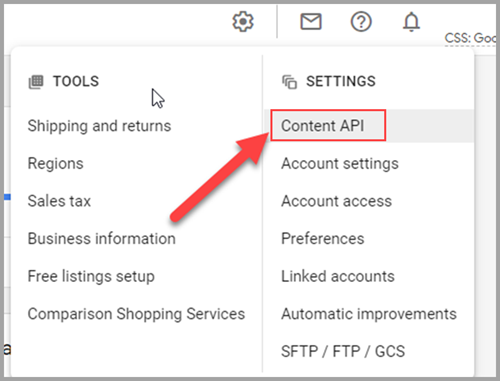This screenshot has width=500, height=381.
Task: Open the help question mark icon
Action: point(361,22)
